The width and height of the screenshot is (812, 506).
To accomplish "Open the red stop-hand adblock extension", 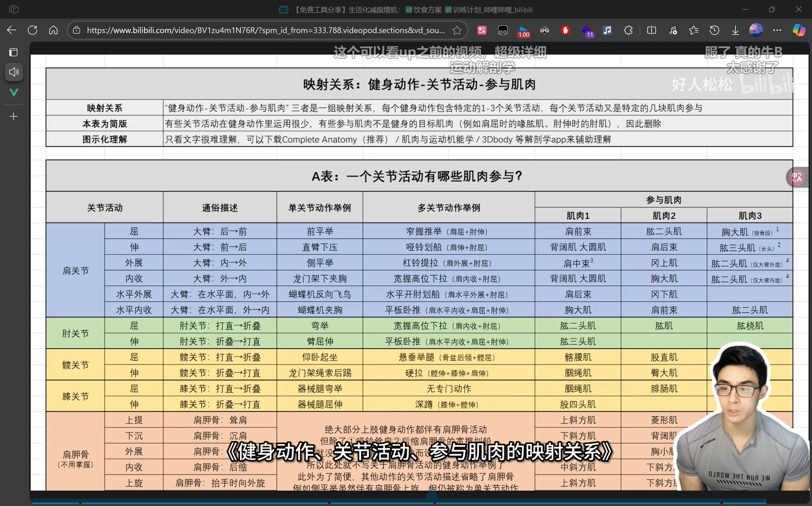I will coord(565,30).
